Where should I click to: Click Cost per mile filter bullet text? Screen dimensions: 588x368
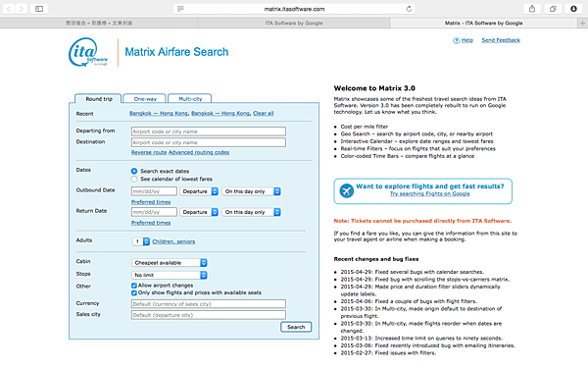(x=365, y=127)
